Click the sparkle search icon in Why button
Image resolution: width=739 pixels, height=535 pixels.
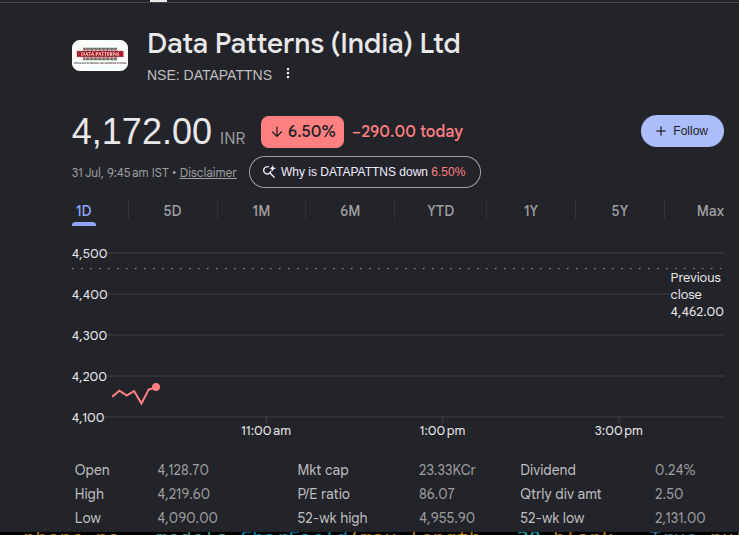(269, 172)
